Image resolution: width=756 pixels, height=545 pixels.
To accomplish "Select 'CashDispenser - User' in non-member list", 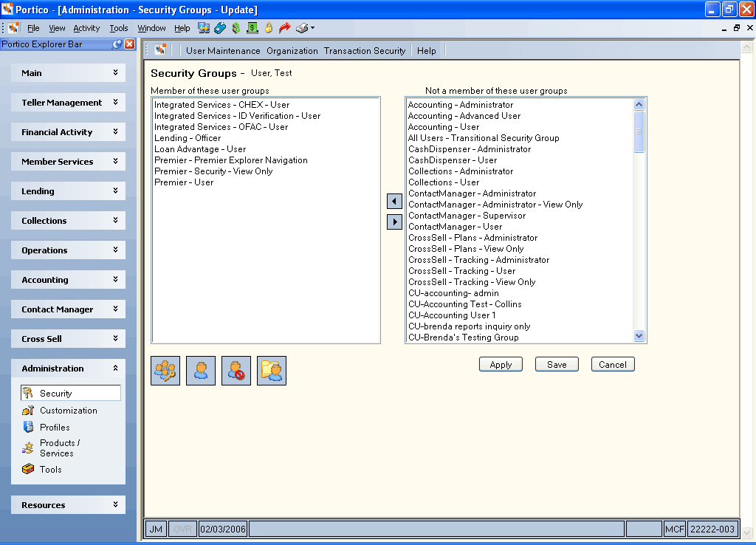I will [453, 160].
